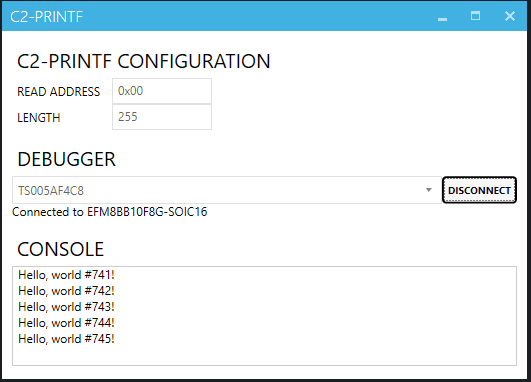Click the console line Hello, world #744!
Image resolution: width=531 pixels, height=382 pixels.
(66, 323)
